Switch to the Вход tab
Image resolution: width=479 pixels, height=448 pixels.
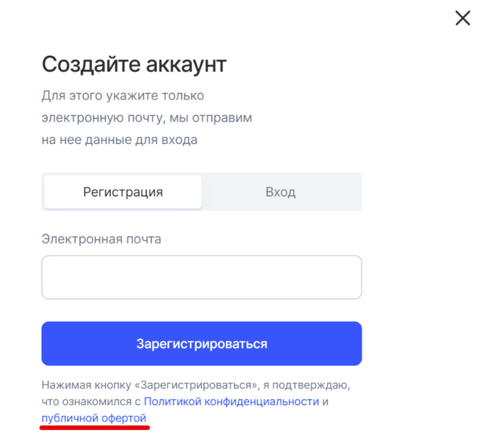[281, 192]
